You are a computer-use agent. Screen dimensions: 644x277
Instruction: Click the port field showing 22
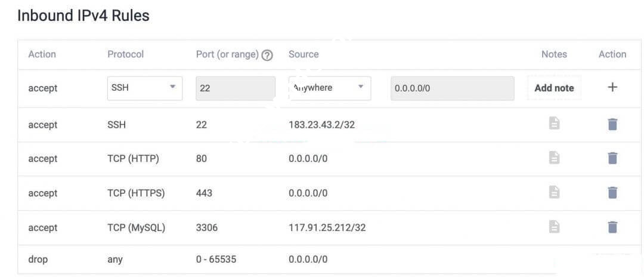236,88
